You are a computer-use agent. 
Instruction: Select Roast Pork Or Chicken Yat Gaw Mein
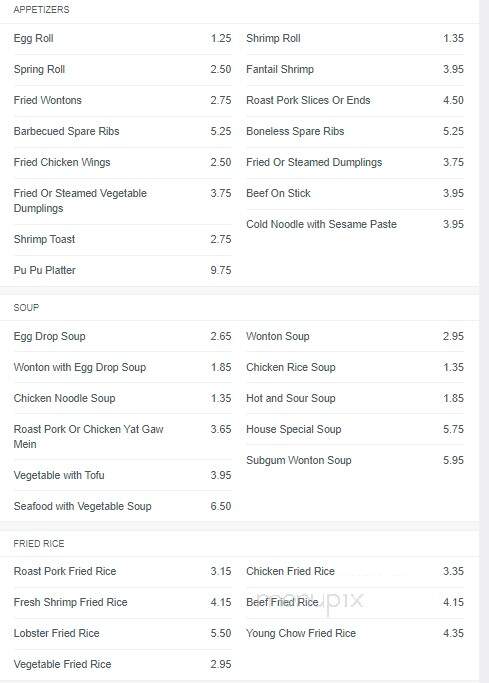point(122,437)
